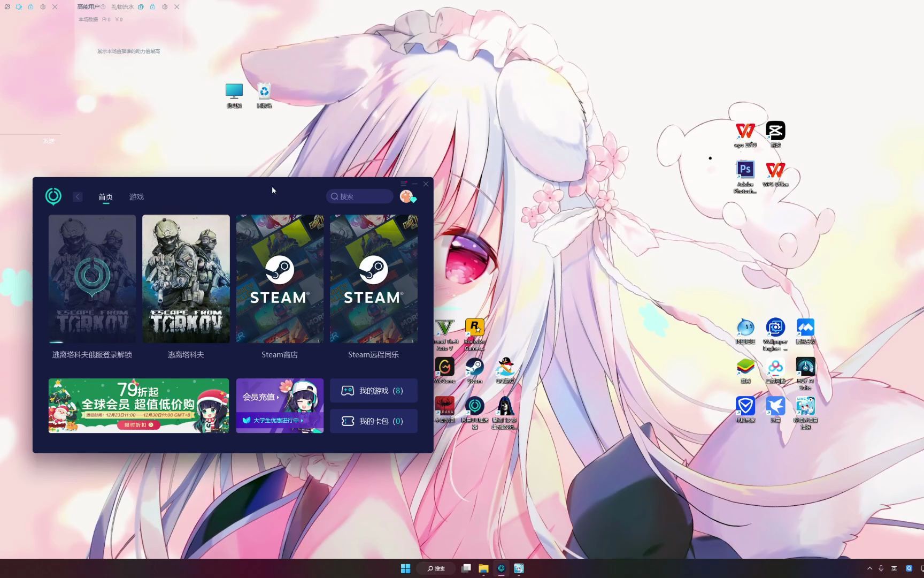924x578 pixels.
Task: Open 我的卡包 (0) wallet
Action: tap(374, 421)
